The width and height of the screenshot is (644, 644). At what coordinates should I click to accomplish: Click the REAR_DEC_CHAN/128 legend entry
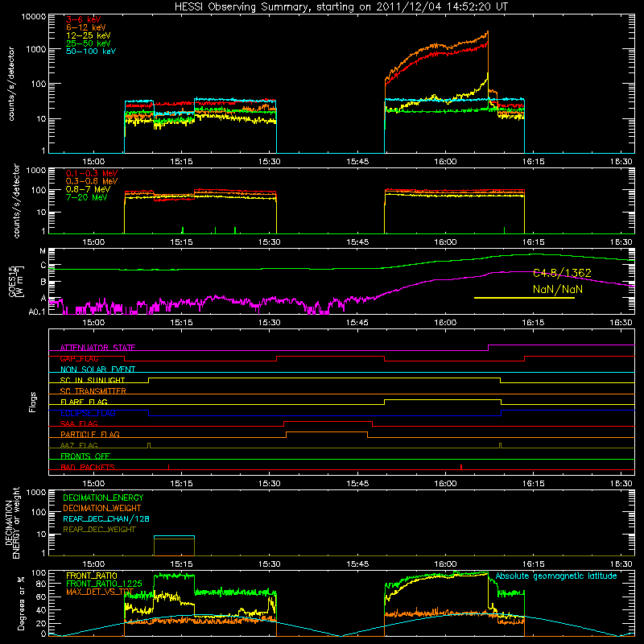(106, 519)
